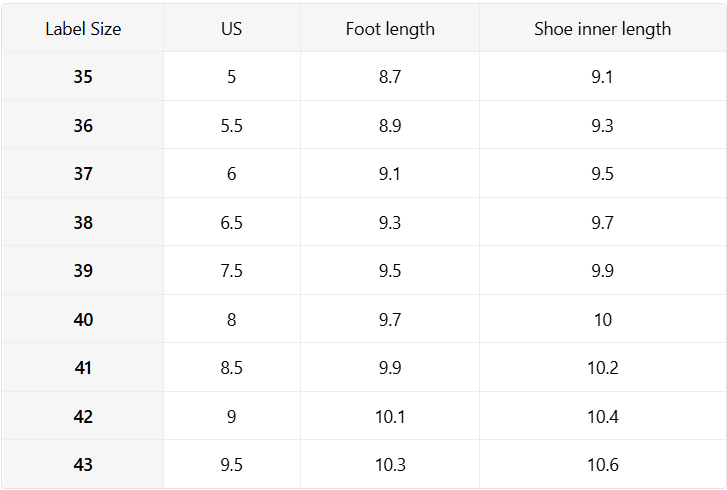Click label size 35 cell
This screenshot has width=727, height=490.
(83, 77)
